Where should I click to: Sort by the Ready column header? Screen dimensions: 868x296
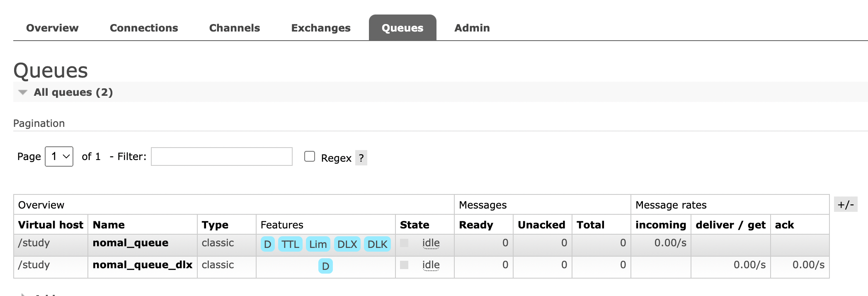click(x=476, y=225)
